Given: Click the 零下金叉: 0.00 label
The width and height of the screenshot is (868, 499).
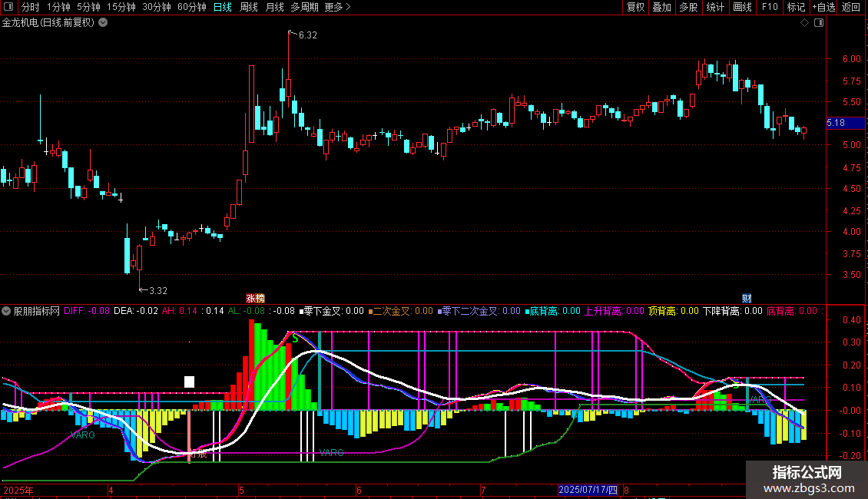Looking at the screenshot, I should tap(332, 311).
